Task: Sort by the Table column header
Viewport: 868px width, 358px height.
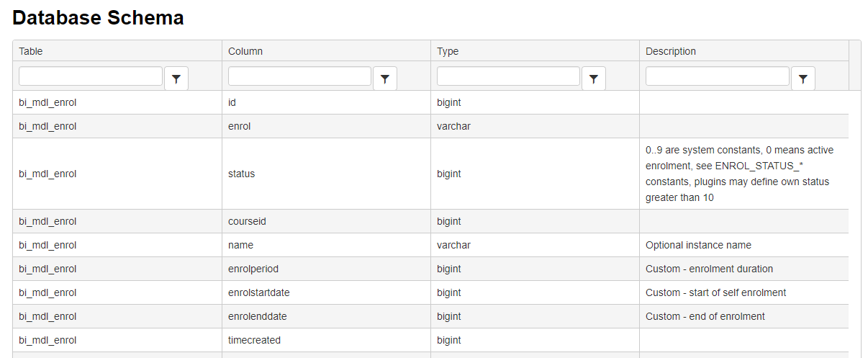Action: pos(31,51)
